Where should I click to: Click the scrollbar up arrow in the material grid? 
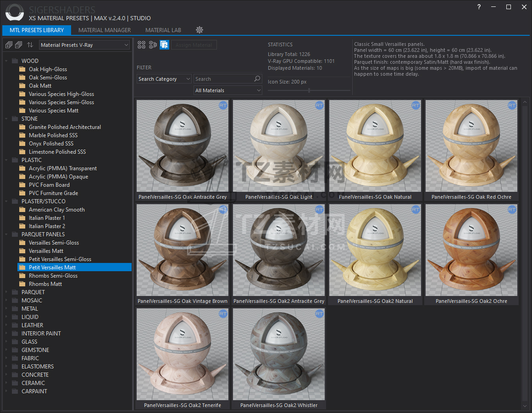pos(525,102)
